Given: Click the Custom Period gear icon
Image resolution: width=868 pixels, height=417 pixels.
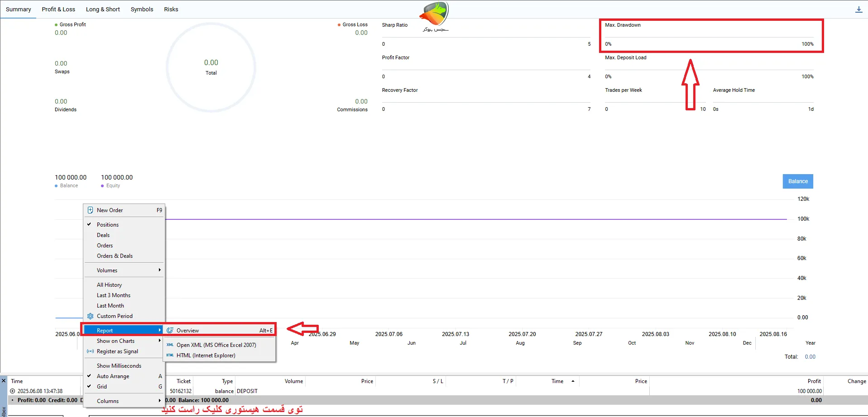Looking at the screenshot, I should click(x=90, y=316).
